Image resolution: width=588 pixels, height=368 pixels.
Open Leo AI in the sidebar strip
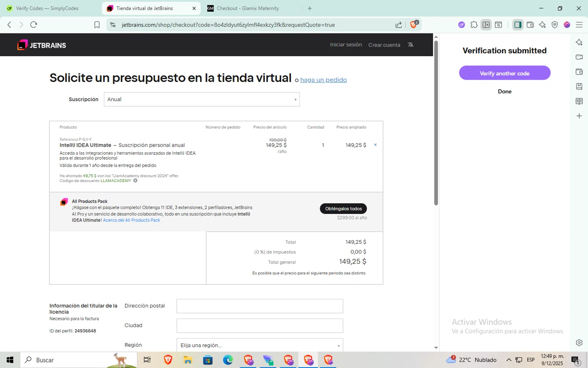[x=579, y=42]
